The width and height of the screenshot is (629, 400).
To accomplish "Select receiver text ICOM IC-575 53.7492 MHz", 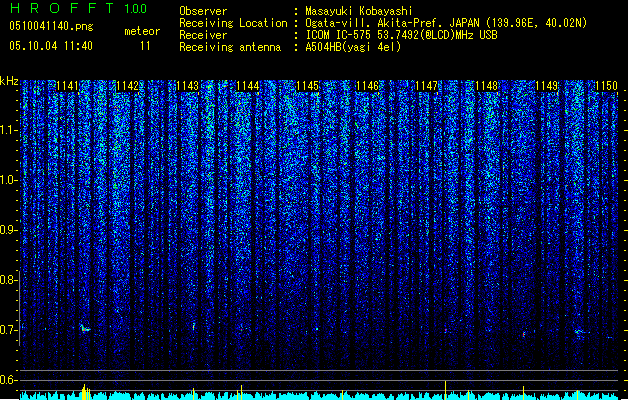I will 401,35.
